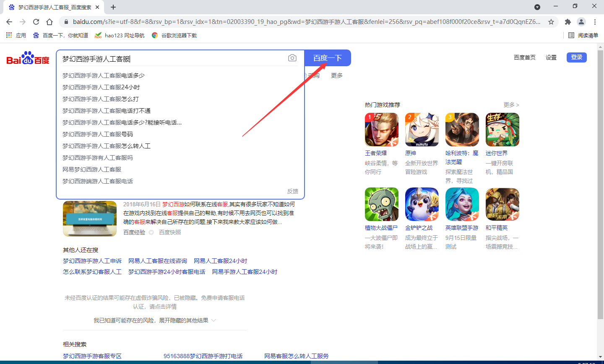This screenshot has height=364, width=604.
Task: Select suggestion 梦幻西游手游人工客服电话多少
Action: (x=104, y=75)
